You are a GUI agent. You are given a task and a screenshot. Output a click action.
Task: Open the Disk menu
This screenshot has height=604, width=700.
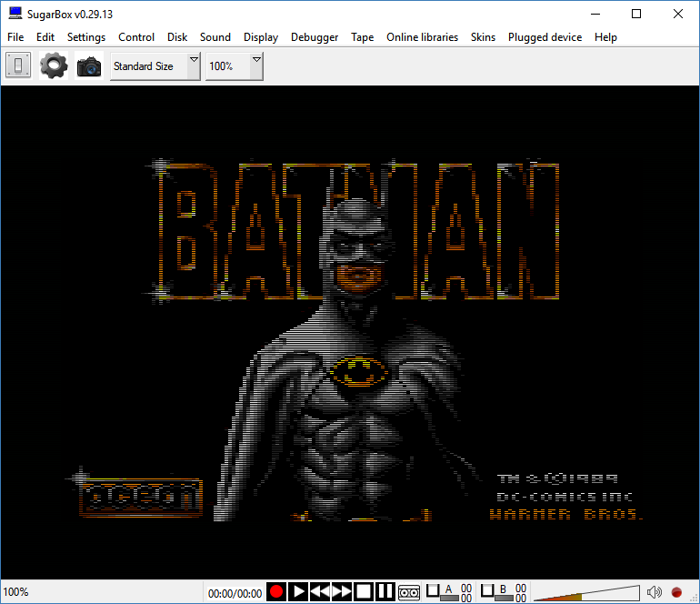click(x=177, y=37)
